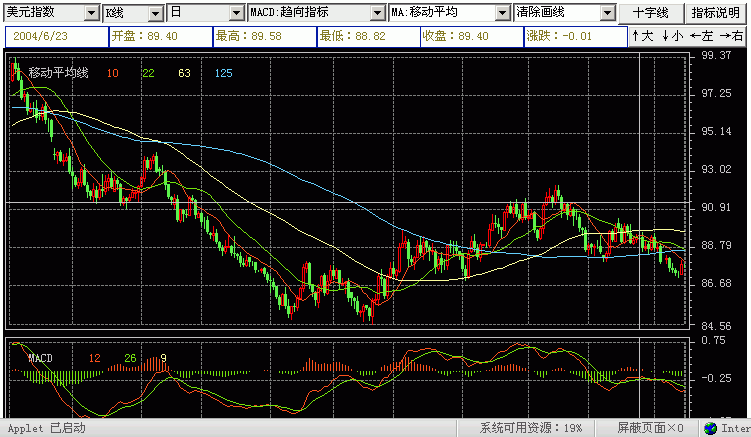751x437 pixels.
Task: Click the 90.91 price axis label
Action: (717, 207)
